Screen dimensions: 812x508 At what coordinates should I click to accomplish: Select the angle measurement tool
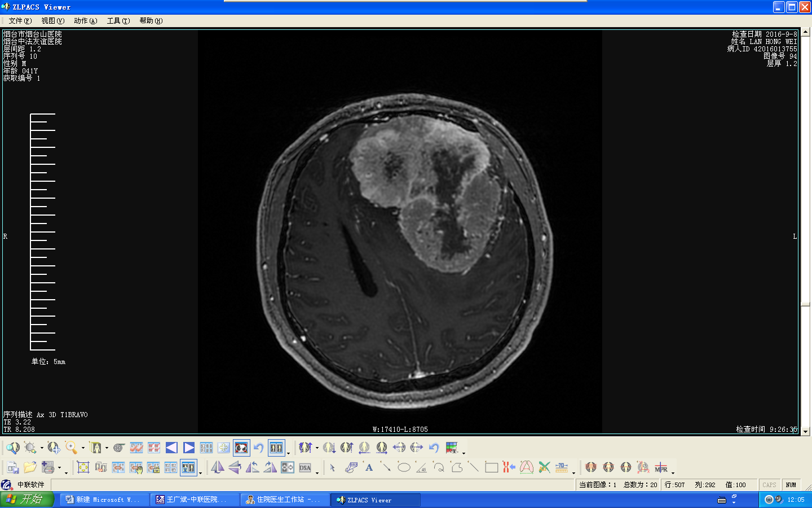tap(421, 467)
